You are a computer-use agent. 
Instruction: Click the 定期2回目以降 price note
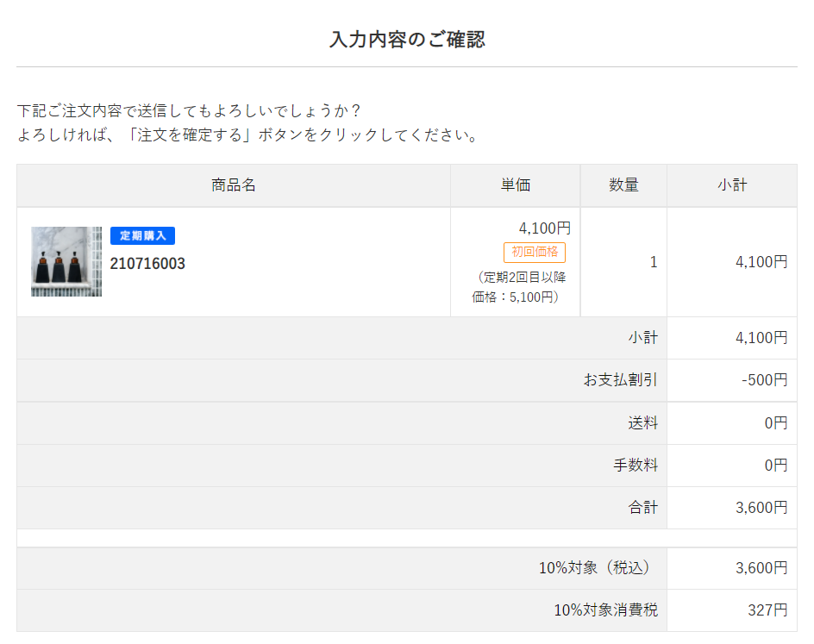point(519,287)
